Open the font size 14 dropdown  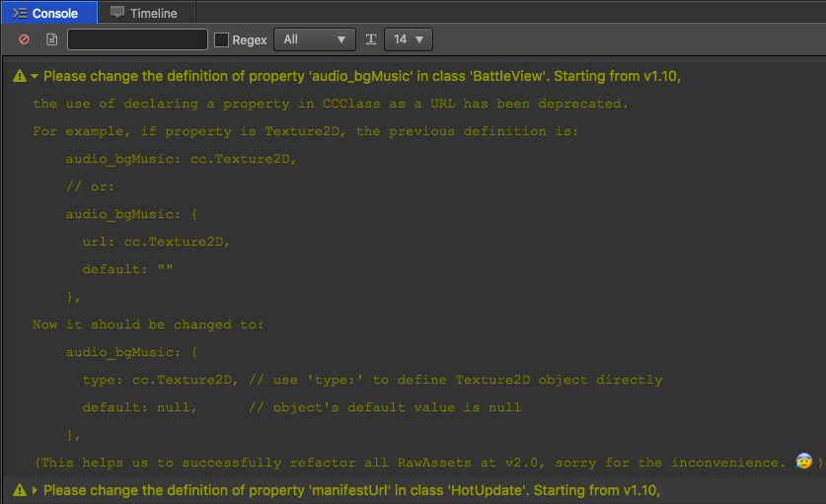408,39
